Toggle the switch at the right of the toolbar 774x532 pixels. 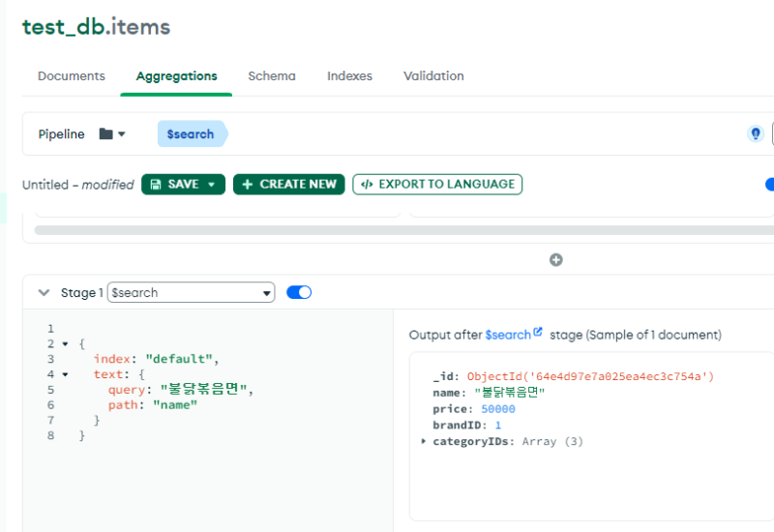(x=769, y=184)
